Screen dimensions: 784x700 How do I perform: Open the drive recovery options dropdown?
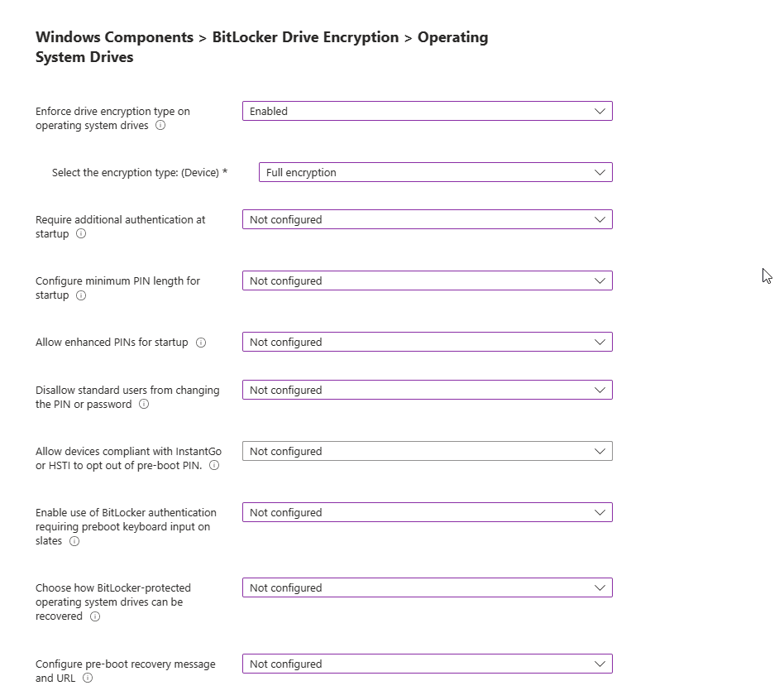427,587
